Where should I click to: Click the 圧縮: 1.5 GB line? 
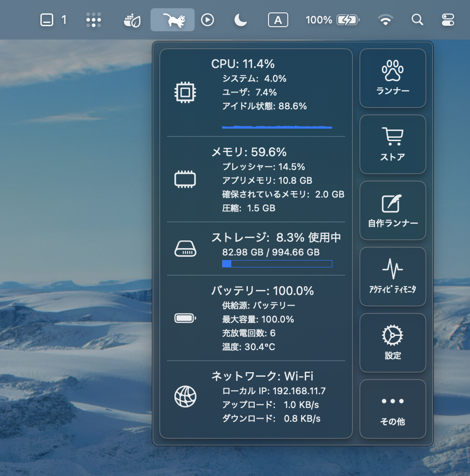[x=249, y=208]
